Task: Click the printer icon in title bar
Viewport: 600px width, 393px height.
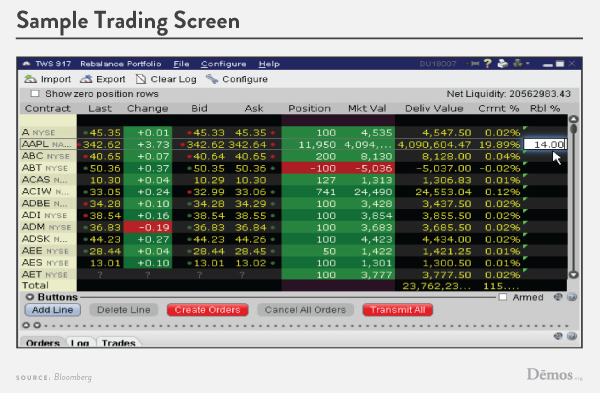Action: [502, 64]
